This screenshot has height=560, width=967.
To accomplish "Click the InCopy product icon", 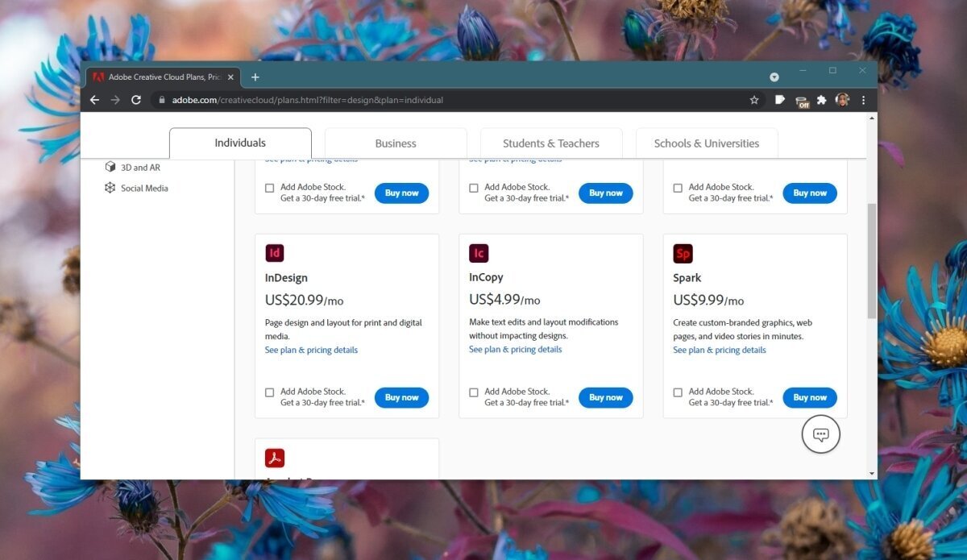I will (x=479, y=252).
